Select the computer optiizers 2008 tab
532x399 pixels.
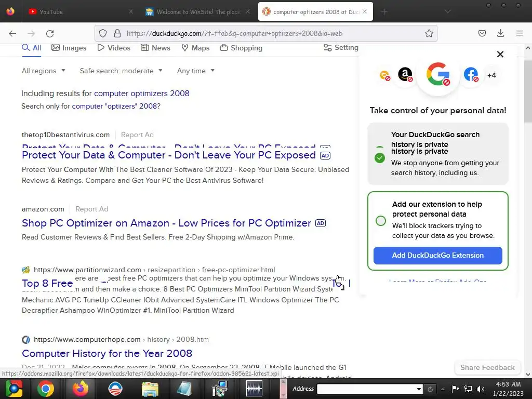point(315,11)
